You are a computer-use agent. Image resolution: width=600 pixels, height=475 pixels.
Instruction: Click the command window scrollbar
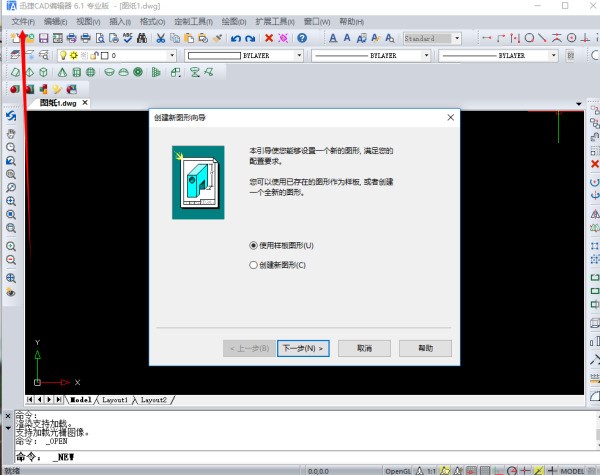tap(598, 431)
